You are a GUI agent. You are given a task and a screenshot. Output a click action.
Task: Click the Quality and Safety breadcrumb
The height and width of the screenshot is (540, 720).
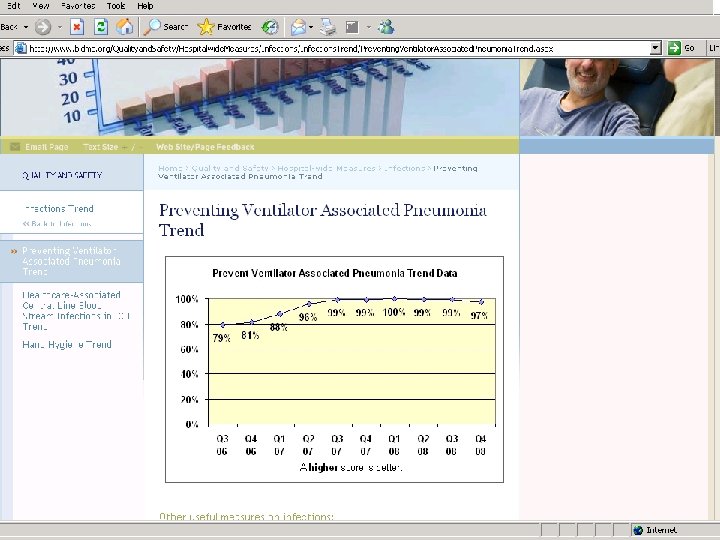pyautogui.click(x=230, y=169)
